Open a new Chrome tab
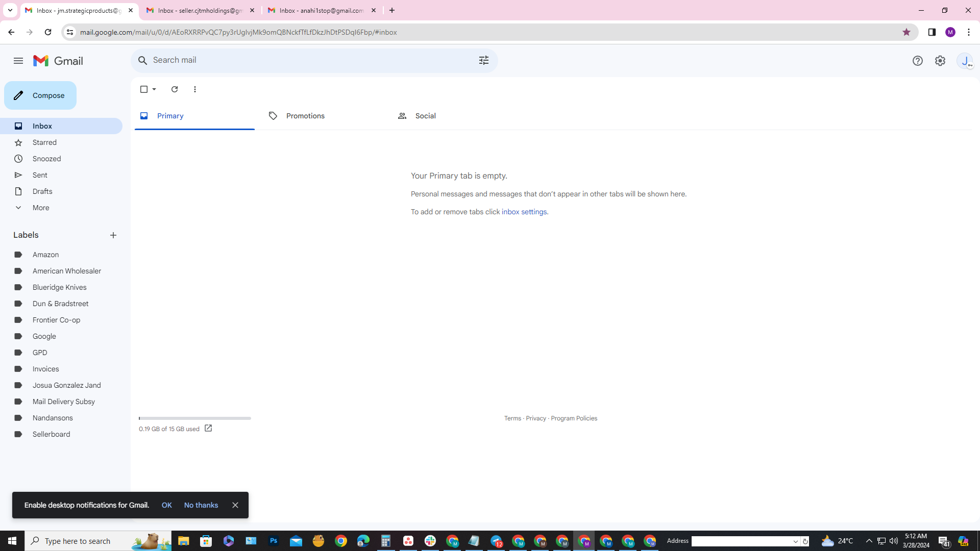The height and width of the screenshot is (551, 980). point(392,10)
